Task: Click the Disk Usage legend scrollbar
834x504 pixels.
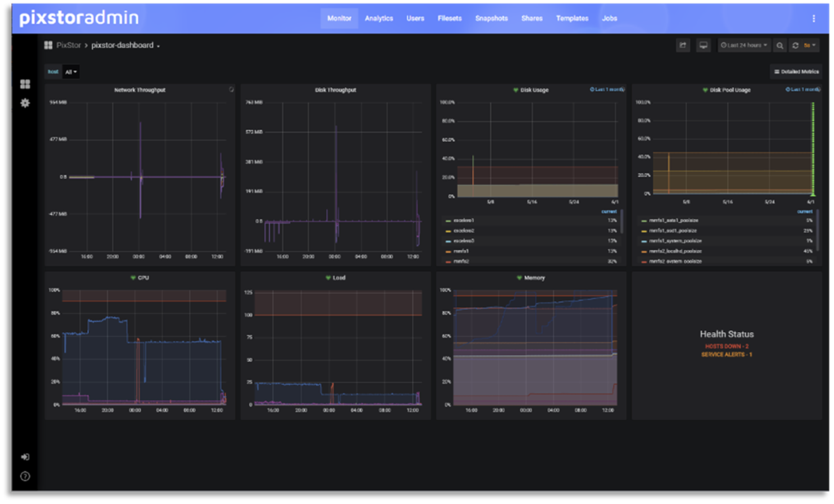Action: [x=622, y=221]
